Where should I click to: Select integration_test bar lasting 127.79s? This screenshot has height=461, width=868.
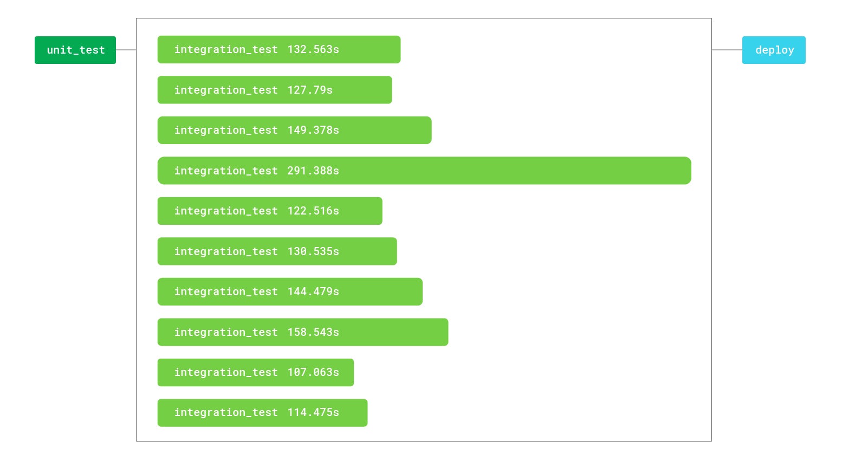(x=275, y=90)
